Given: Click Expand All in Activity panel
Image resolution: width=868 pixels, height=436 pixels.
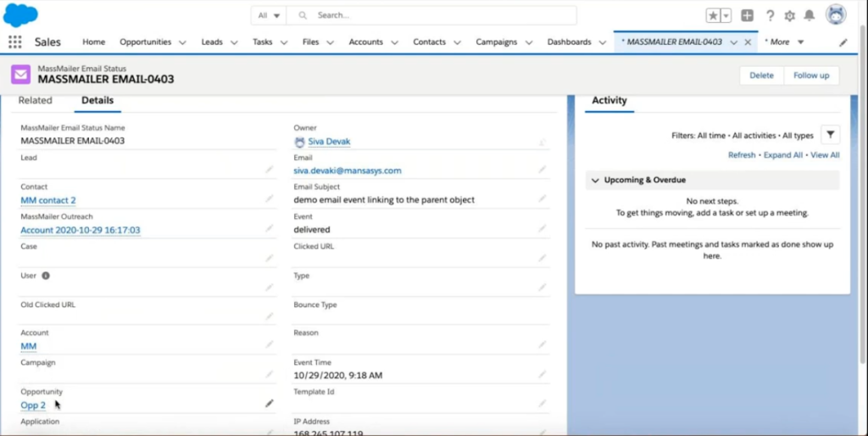Looking at the screenshot, I should 783,155.
